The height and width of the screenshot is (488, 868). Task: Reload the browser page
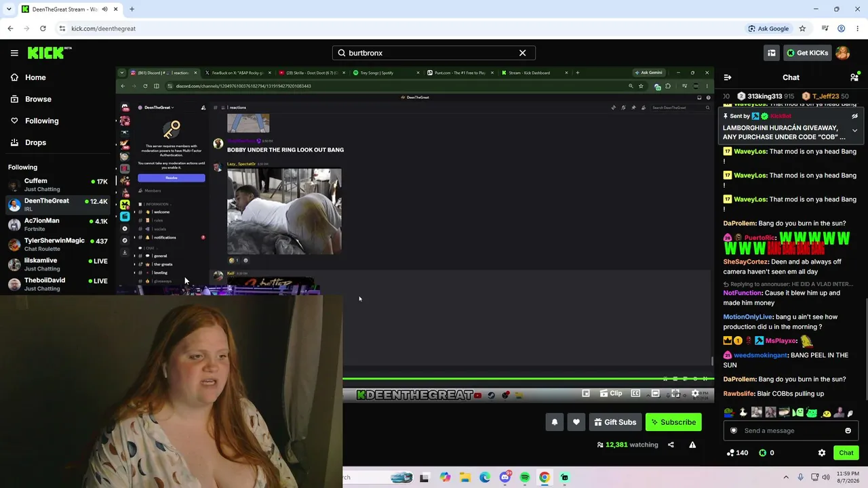(x=43, y=28)
